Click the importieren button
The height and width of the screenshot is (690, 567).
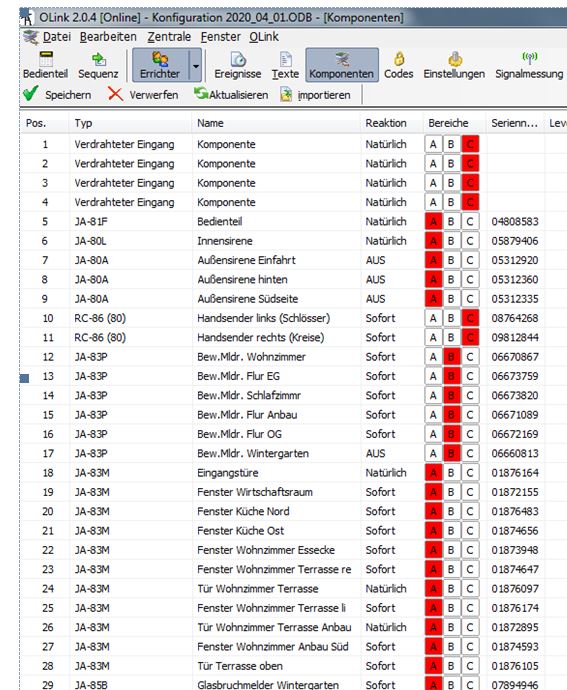click(316, 94)
